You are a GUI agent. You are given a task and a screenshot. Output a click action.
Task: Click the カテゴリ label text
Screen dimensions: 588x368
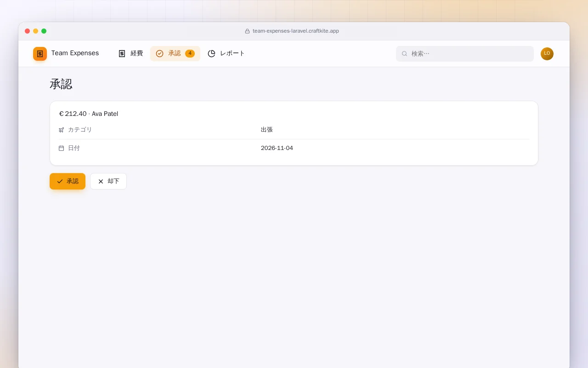[80, 130]
